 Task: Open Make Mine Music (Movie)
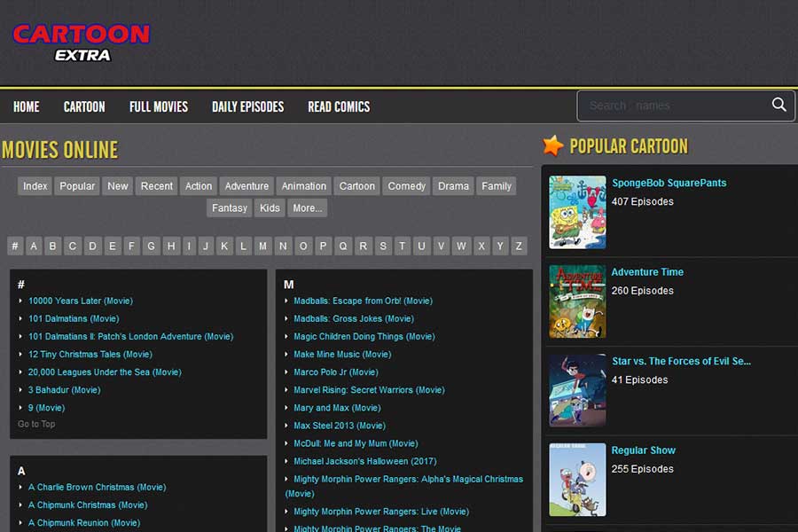pos(342,355)
